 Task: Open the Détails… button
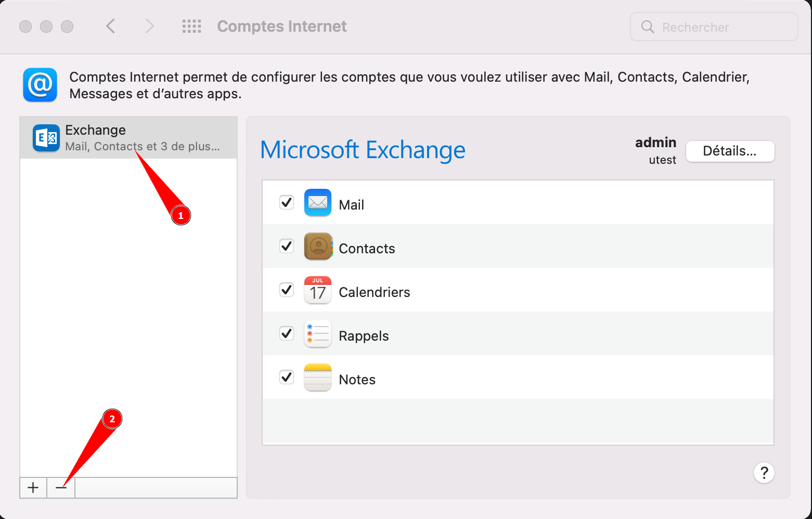(x=729, y=151)
